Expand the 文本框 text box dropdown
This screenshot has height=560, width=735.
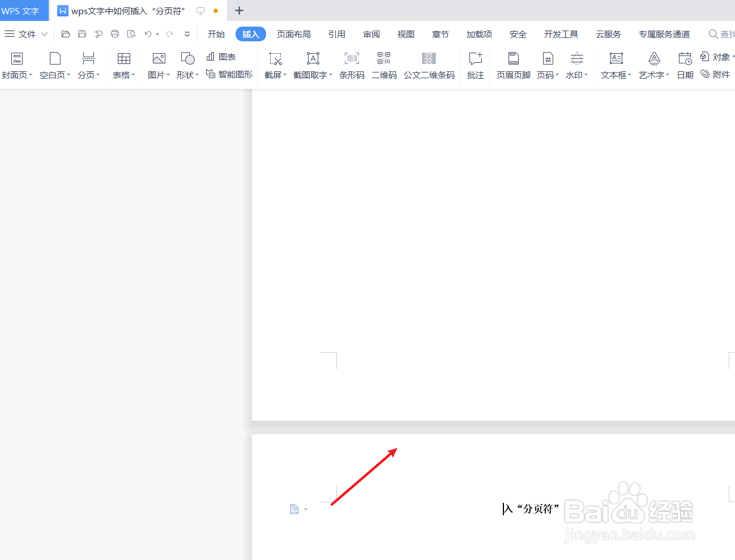click(x=630, y=75)
